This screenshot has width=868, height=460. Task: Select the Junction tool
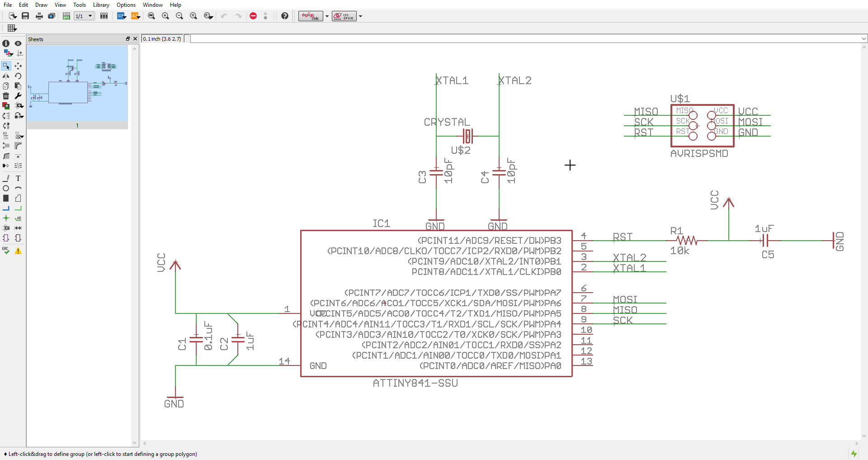tap(6, 218)
